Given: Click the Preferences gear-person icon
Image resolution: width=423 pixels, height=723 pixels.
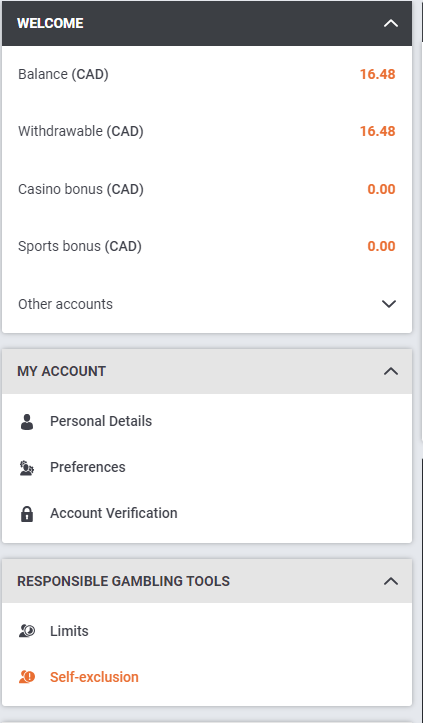Looking at the screenshot, I should tap(27, 468).
